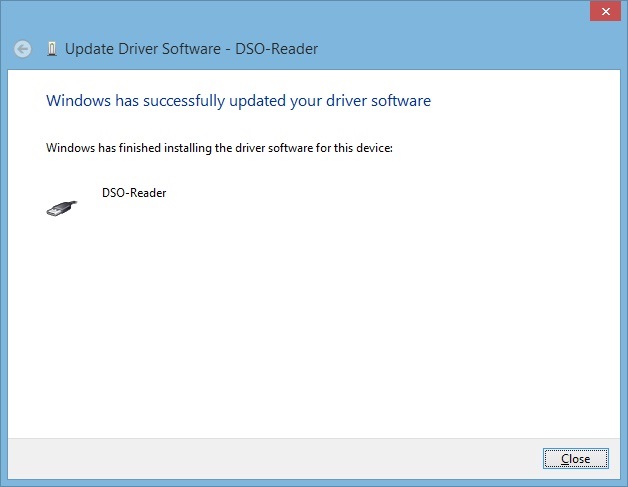628x487 pixels.
Task: Select the DSO-Reader device name text
Action: pyautogui.click(x=134, y=193)
